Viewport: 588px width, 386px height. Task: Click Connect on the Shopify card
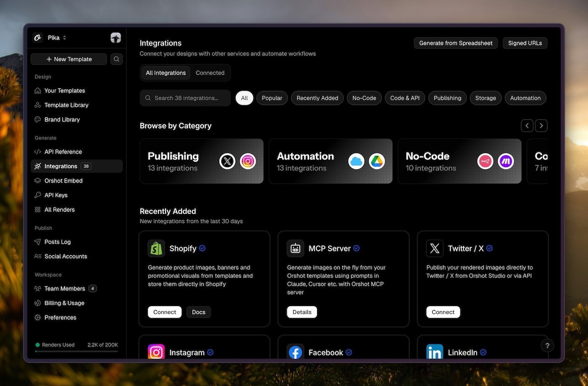[x=165, y=312]
